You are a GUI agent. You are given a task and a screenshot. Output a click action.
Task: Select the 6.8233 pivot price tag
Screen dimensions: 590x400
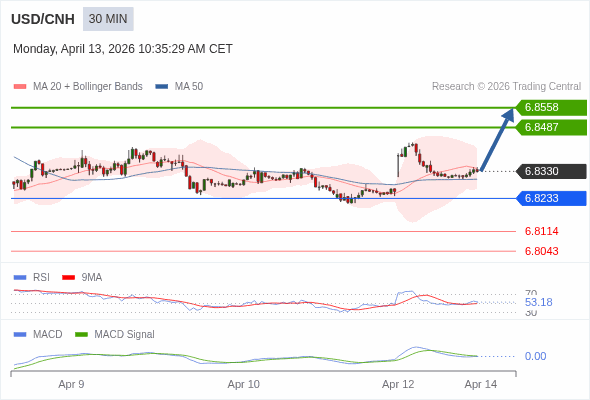click(551, 198)
